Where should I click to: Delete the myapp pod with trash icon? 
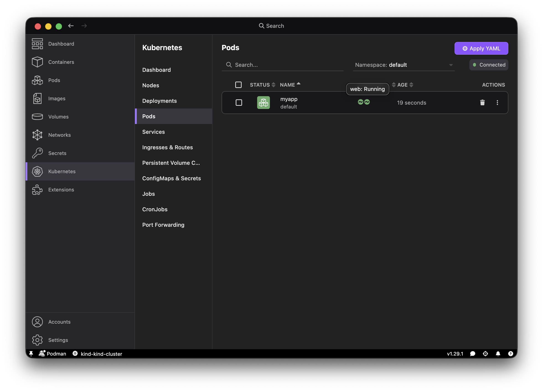pos(482,102)
